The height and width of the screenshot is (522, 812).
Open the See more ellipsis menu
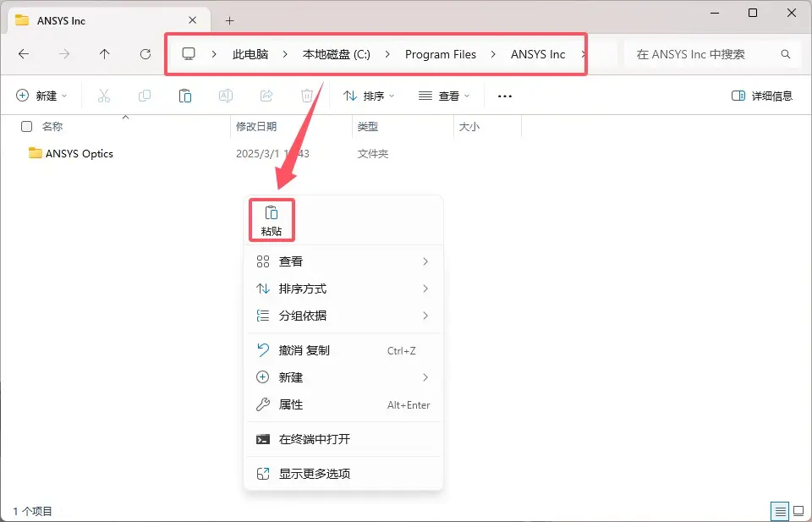505,96
